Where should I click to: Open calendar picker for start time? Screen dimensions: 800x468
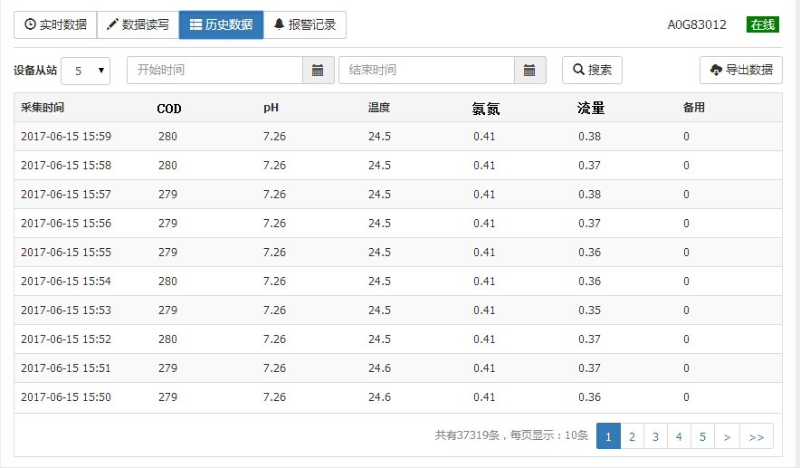(x=317, y=70)
